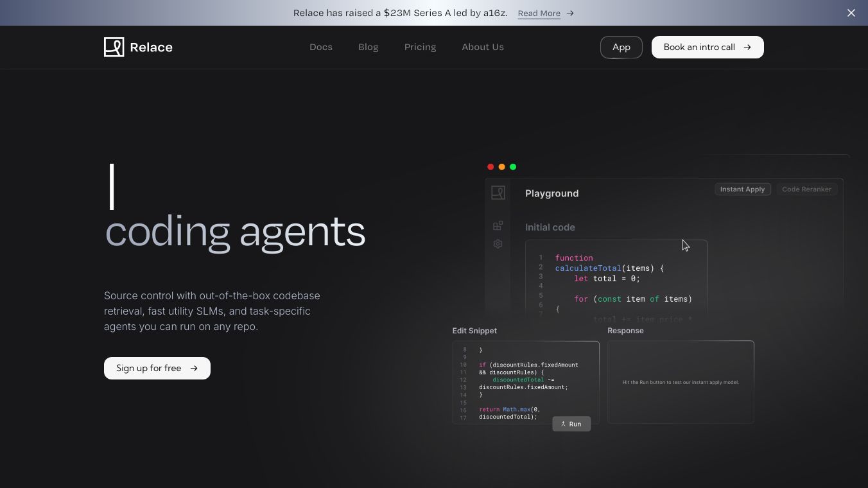Go to the Blog page

coord(368,47)
